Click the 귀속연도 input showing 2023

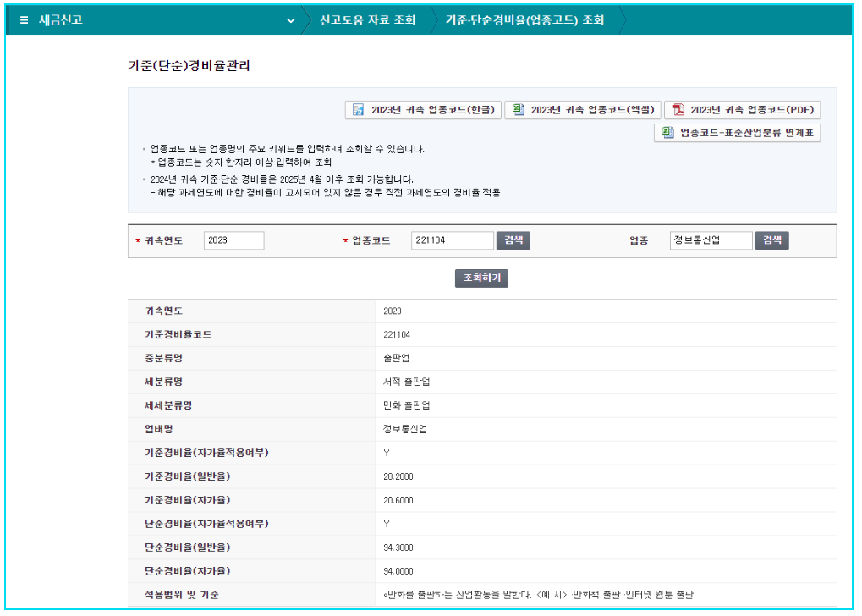click(x=233, y=240)
